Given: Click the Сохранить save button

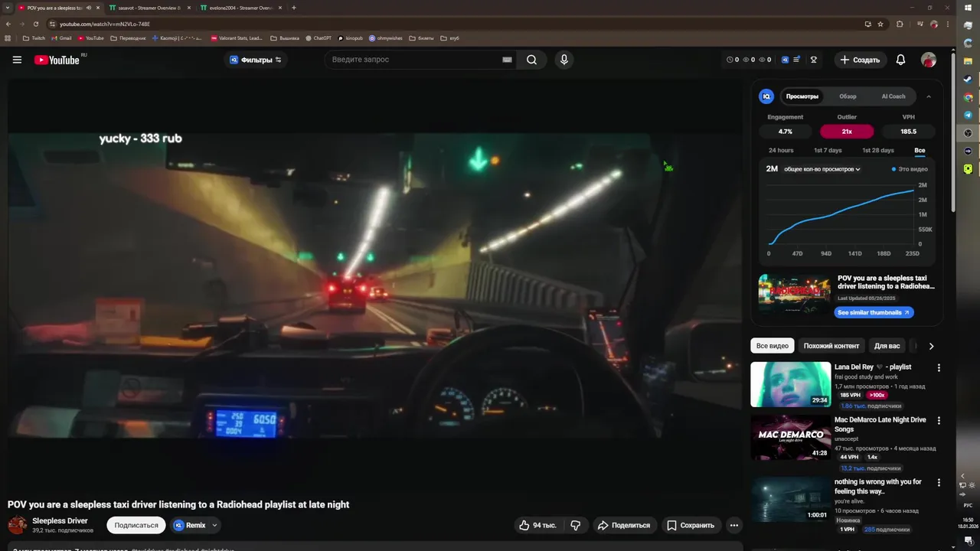Looking at the screenshot, I should [691, 525].
